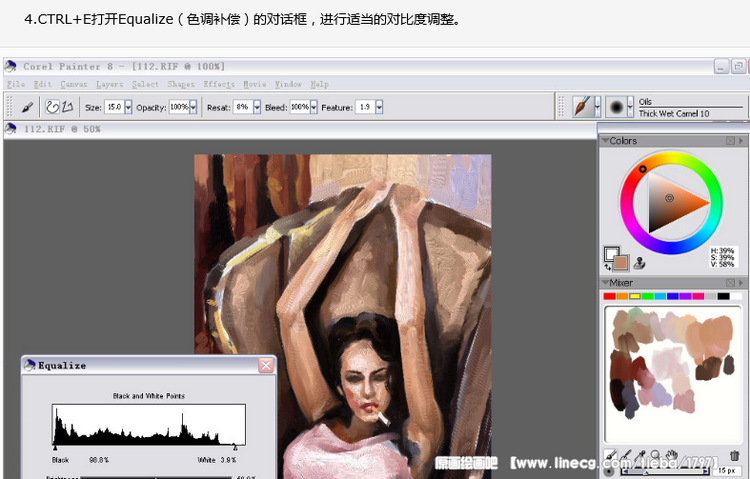Collapse the Mixer palette triangle
The height and width of the screenshot is (479, 750).
coord(605,283)
